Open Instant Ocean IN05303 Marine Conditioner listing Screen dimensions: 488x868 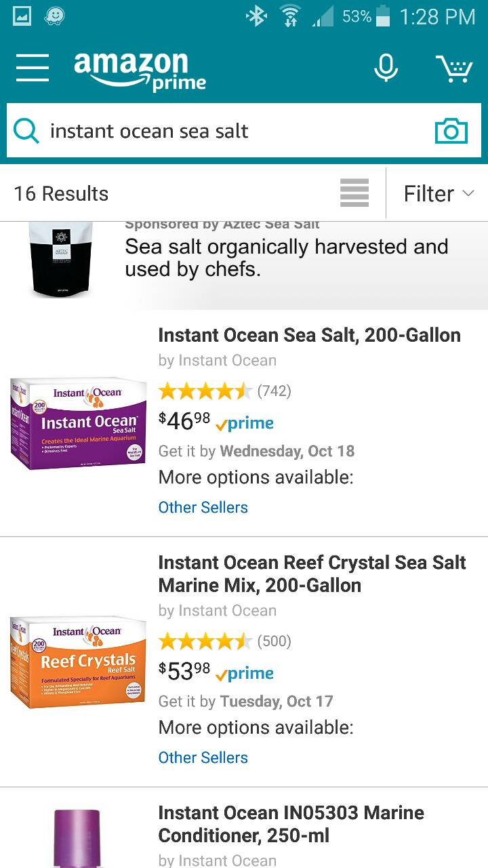(x=291, y=824)
